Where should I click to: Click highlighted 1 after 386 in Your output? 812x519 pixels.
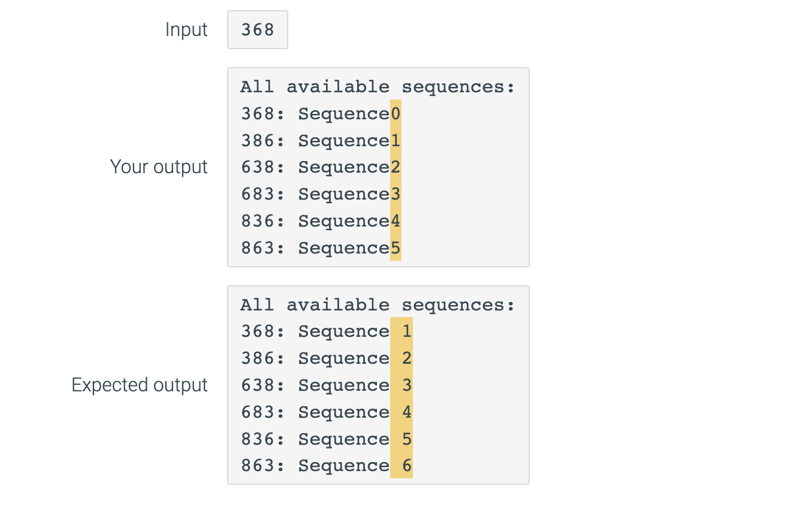396,140
